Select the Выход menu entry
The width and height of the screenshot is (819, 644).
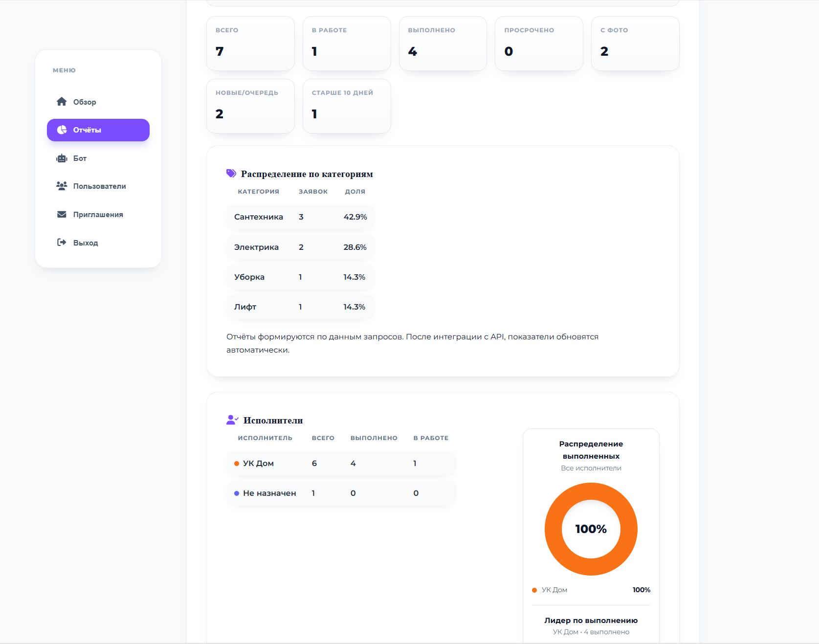86,243
